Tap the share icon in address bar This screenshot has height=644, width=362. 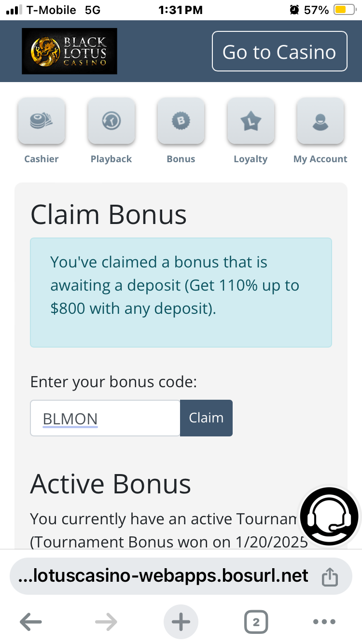pyautogui.click(x=330, y=576)
